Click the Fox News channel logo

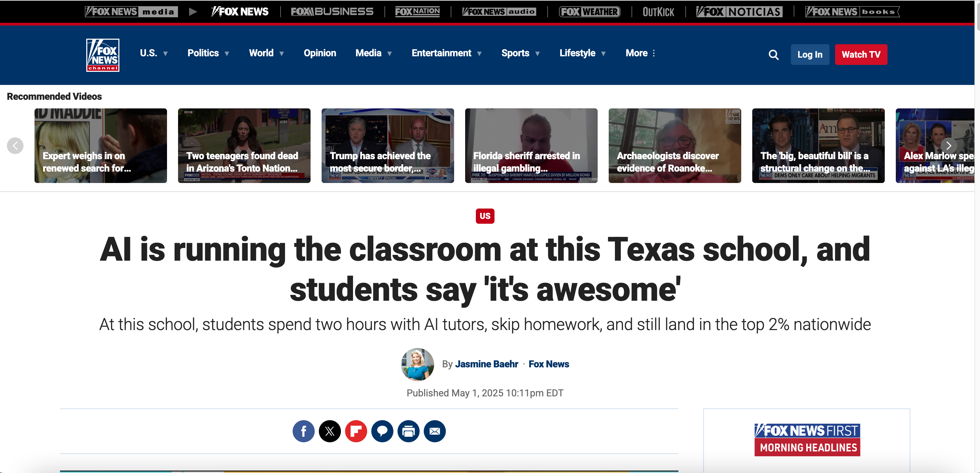(103, 55)
